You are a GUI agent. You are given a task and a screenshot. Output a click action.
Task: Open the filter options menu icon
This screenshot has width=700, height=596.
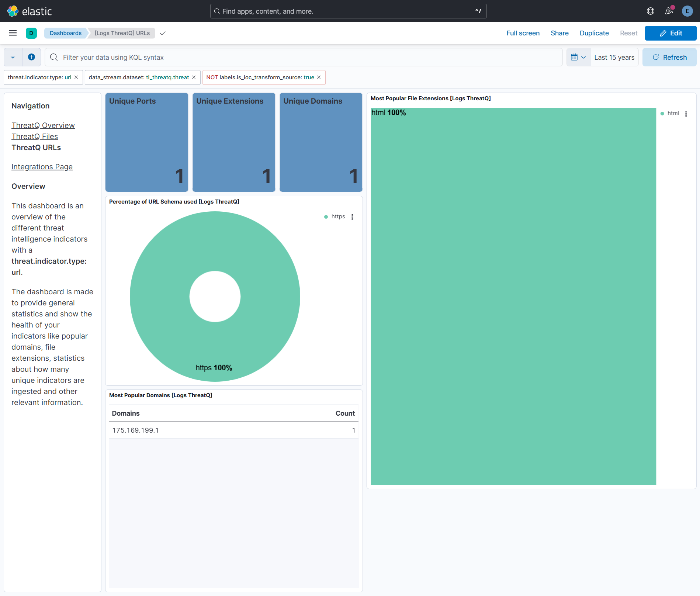pyautogui.click(x=13, y=57)
